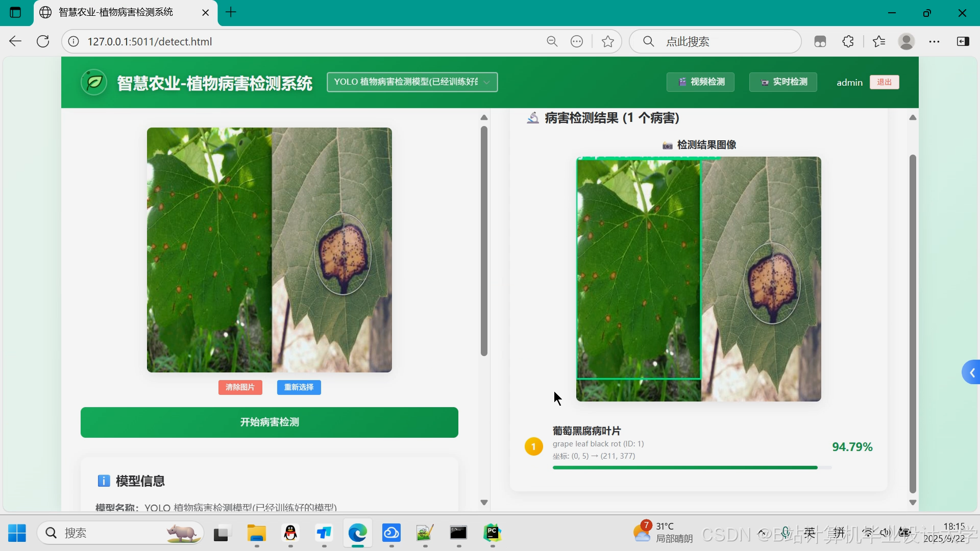Viewport: 980px width, 551px height.
Task: Click the uploaded grape leaf image
Action: pyautogui.click(x=269, y=250)
